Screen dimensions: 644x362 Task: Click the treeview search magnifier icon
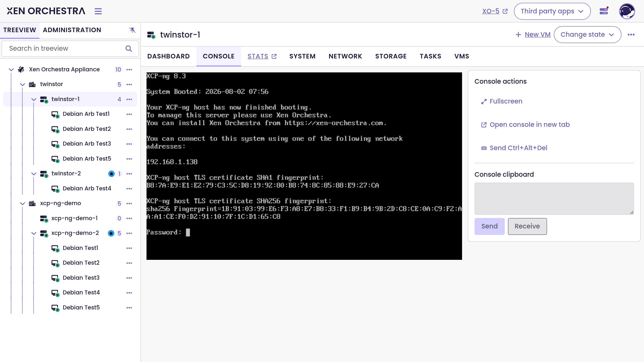[129, 49]
